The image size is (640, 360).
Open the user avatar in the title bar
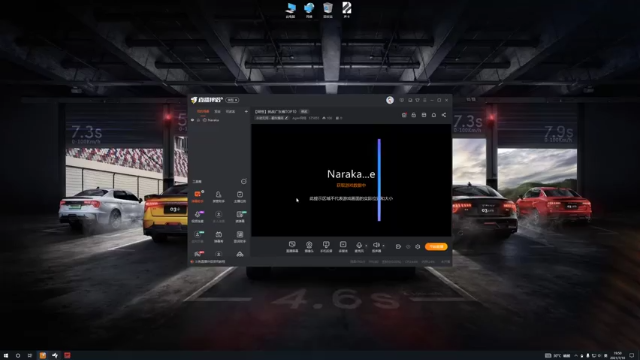[390, 100]
